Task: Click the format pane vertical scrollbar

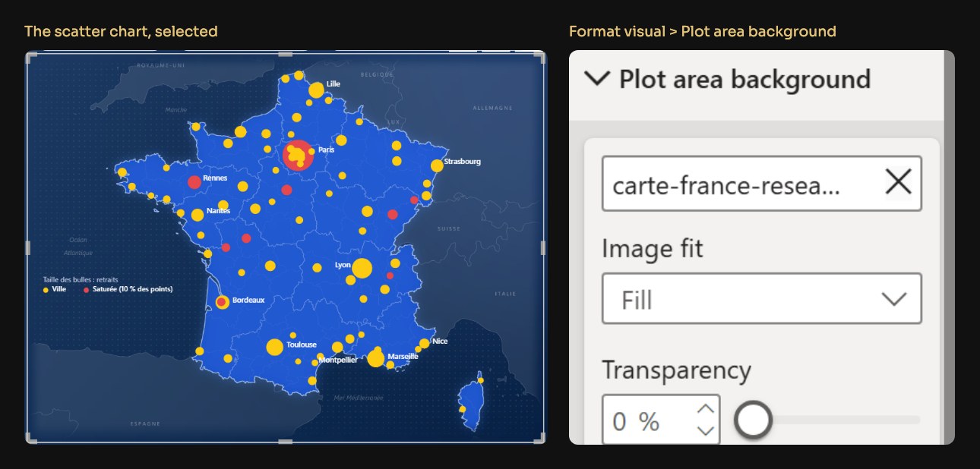Action: pos(949,247)
